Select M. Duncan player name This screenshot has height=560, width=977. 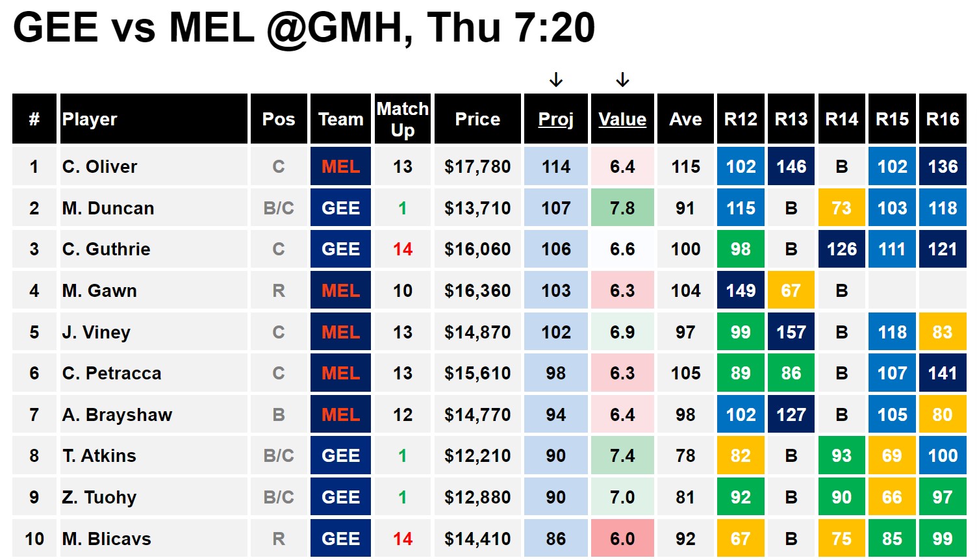click(108, 208)
